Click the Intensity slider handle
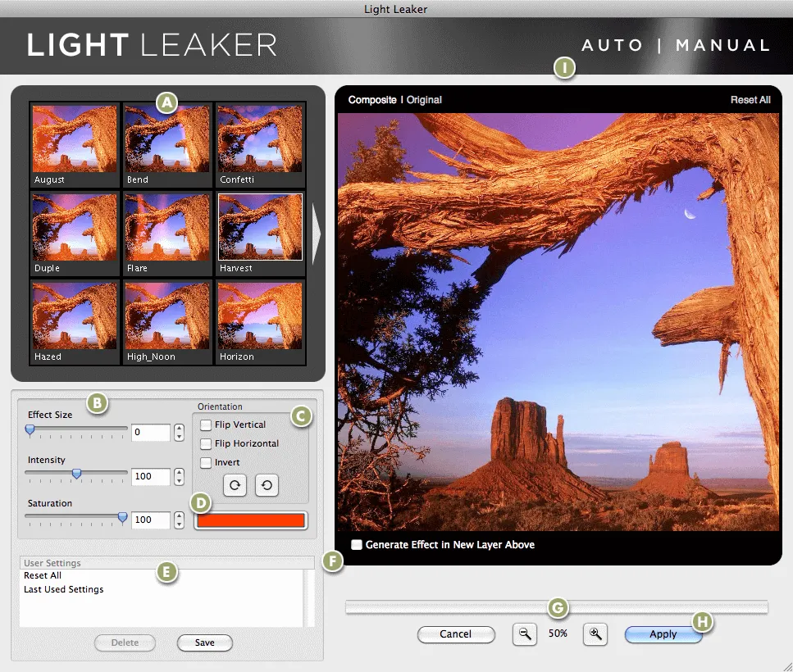This screenshot has height=672, width=793. tap(76, 475)
